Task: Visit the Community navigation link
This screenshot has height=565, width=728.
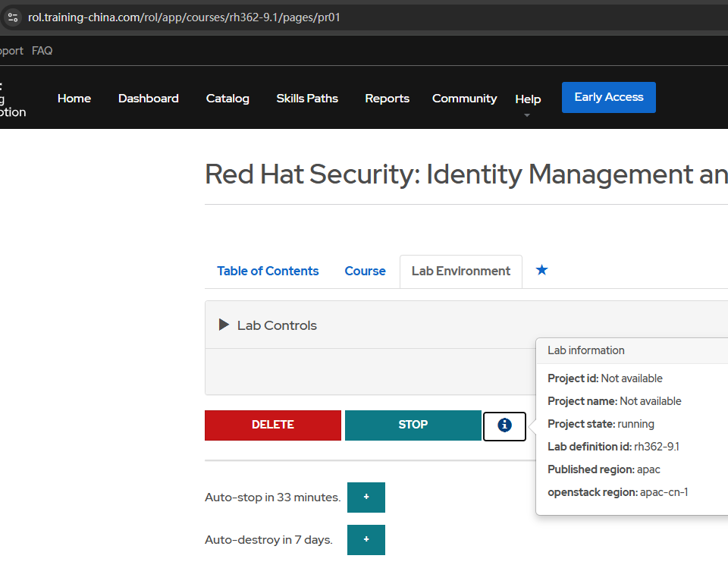Action: [x=464, y=99]
